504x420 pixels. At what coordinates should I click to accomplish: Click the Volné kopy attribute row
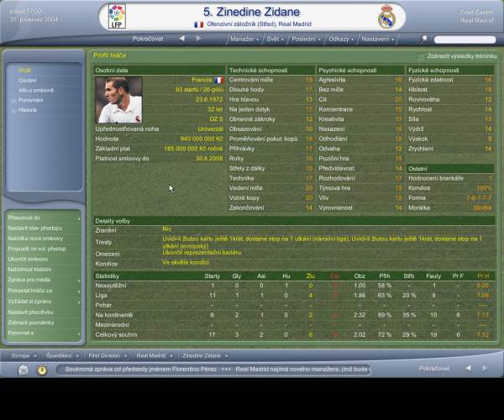tap(270, 198)
